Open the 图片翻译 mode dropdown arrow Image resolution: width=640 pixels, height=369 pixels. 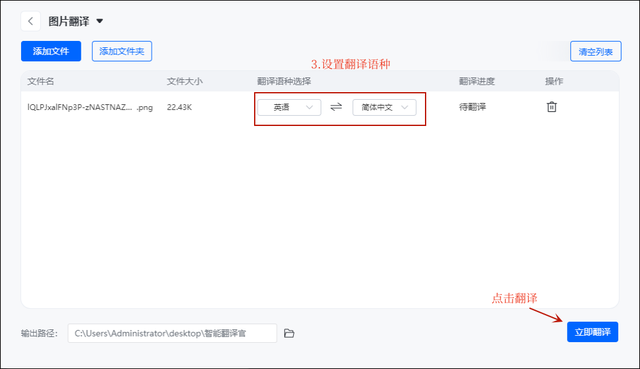tap(100, 21)
